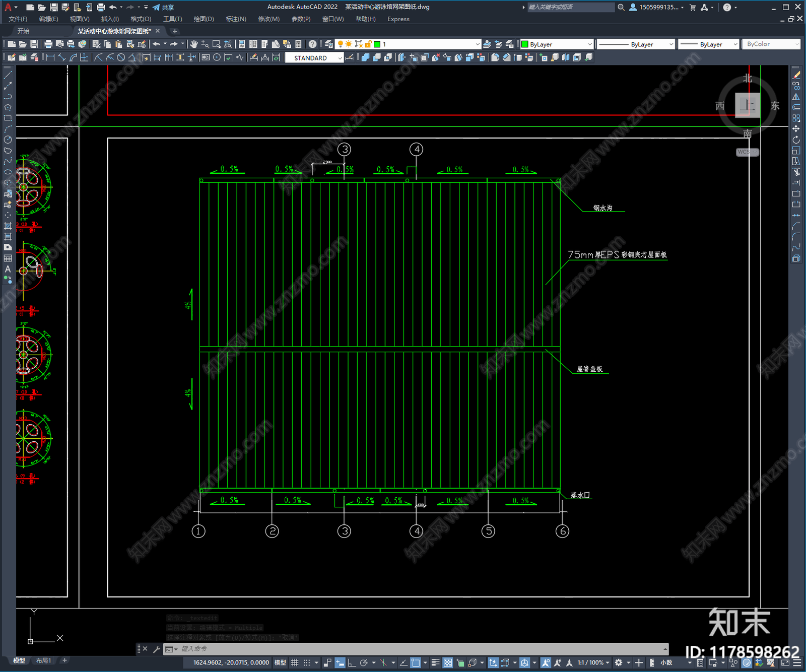Select the Line draw tool
The height and width of the screenshot is (672, 806).
pos(8,75)
